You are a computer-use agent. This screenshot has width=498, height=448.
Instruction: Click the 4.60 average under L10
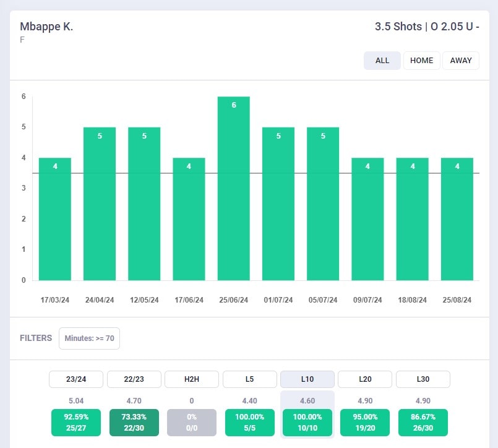pos(307,401)
